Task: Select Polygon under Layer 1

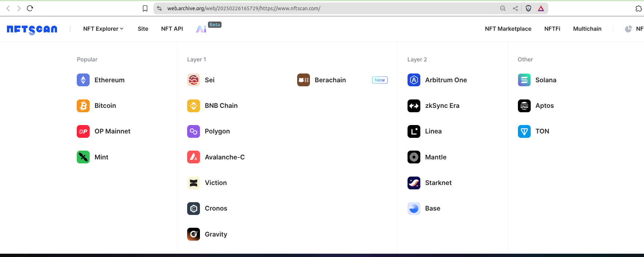Action: coord(217,132)
